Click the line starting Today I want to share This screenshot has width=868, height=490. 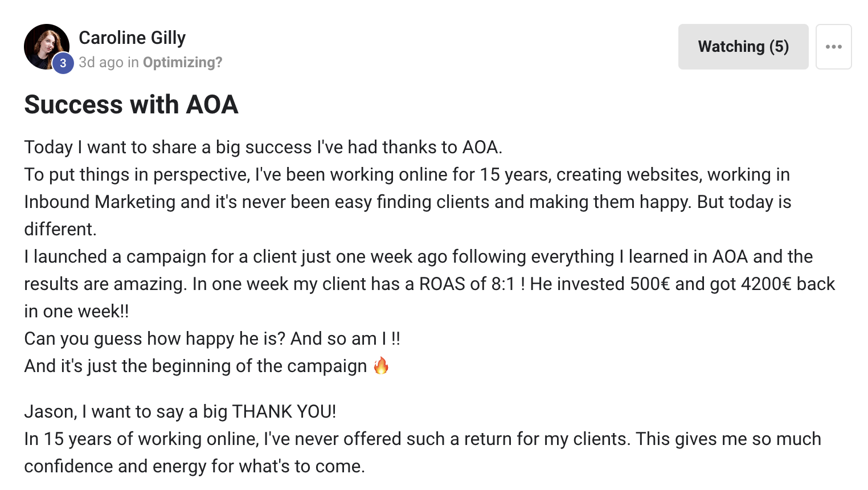[263, 147]
